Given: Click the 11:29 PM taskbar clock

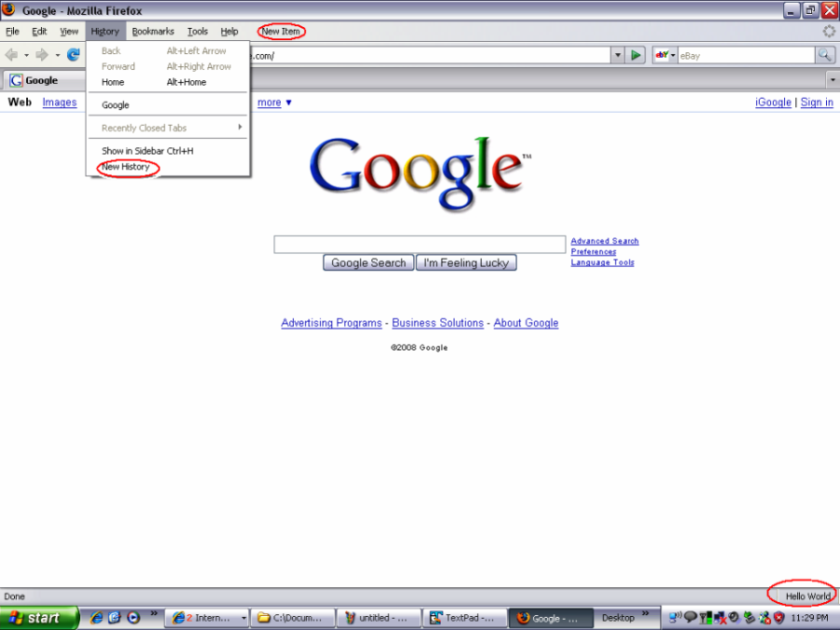Looking at the screenshot, I should tap(809, 618).
